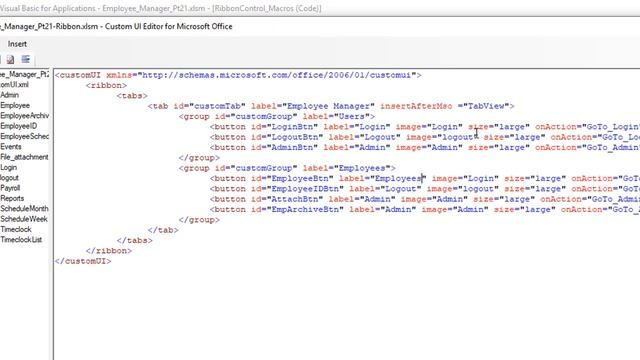The width and height of the screenshot is (640, 360).
Task: Select the Events image tree item
Action: [x=11, y=147]
